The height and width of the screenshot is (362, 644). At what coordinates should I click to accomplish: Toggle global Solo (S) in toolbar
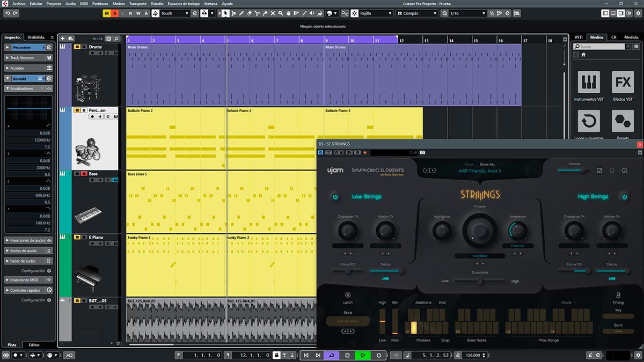point(115,13)
